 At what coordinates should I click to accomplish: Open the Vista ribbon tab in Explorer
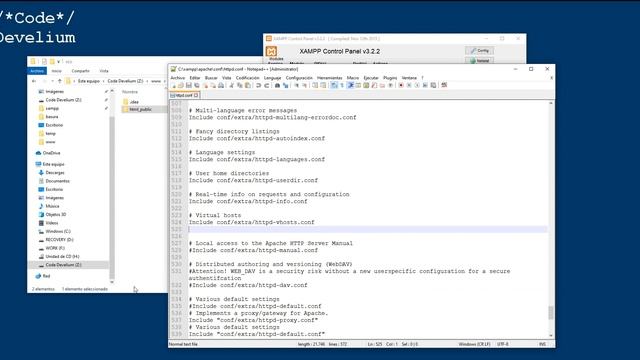click(x=104, y=71)
